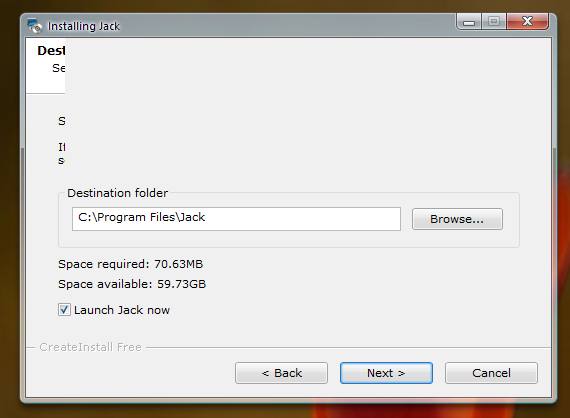Focus the C:\Program Files\Jack path field
Viewport: 570px width, 418px height.
tap(236, 219)
